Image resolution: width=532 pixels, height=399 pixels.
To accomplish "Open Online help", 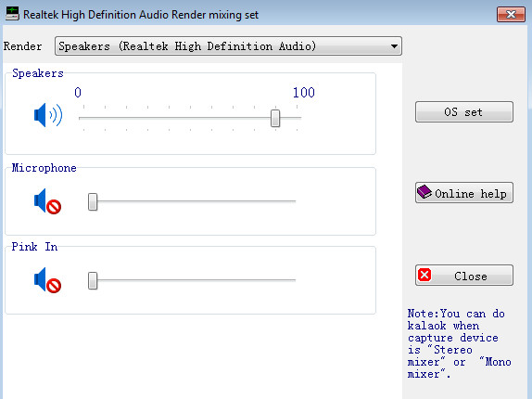I will point(464,193).
